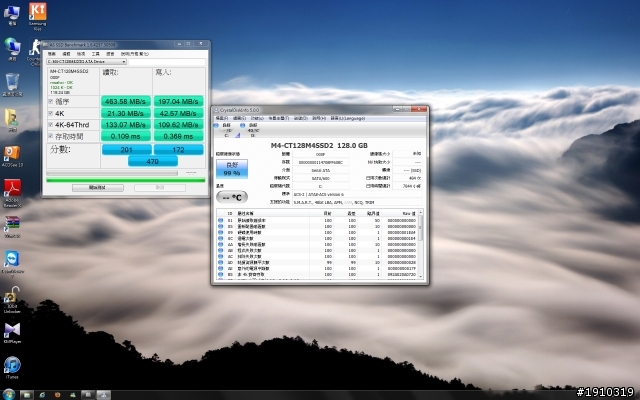Launch the WinRAR desktop shortcut

pyautogui.click(x=12, y=227)
